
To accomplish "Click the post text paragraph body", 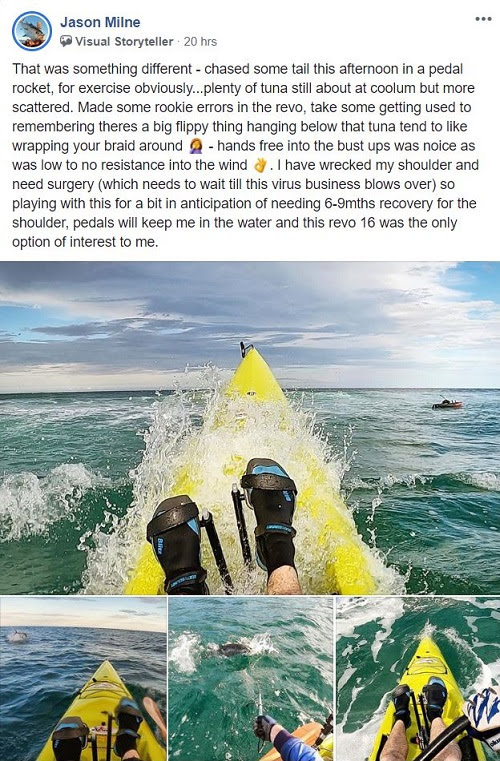I will click(x=246, y=155).
